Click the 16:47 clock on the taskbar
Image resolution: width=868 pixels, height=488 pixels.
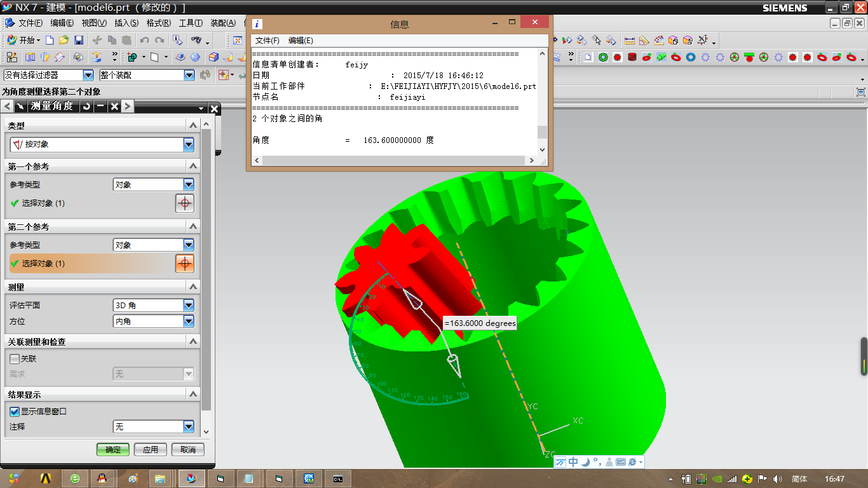point(834,478)
